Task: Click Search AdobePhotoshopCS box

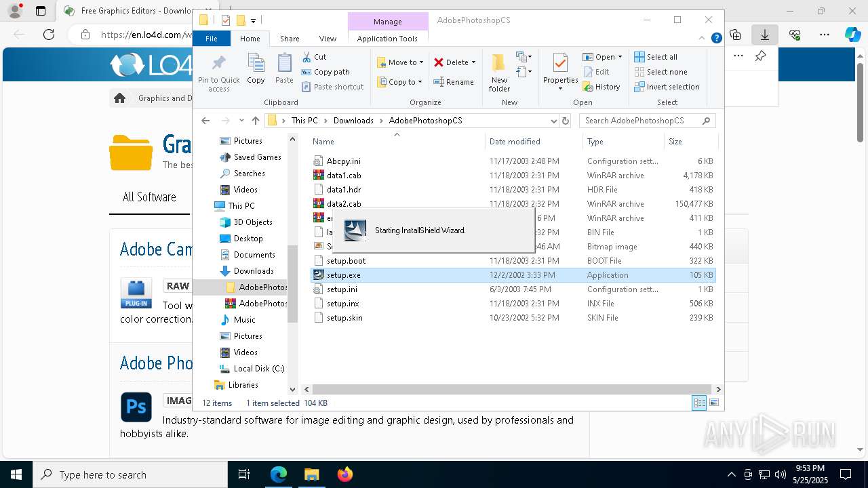Action: pyautogui.click(x=648, y=121)
